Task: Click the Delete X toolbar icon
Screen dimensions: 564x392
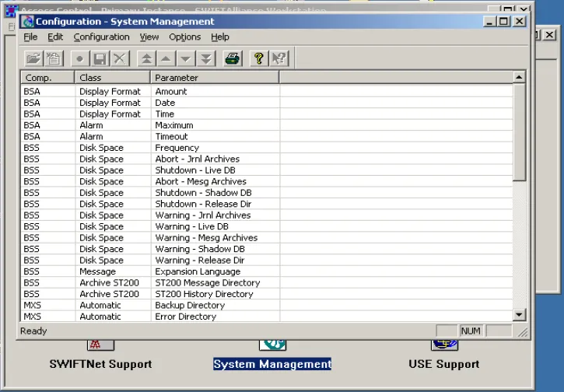Action: point(119,58)
